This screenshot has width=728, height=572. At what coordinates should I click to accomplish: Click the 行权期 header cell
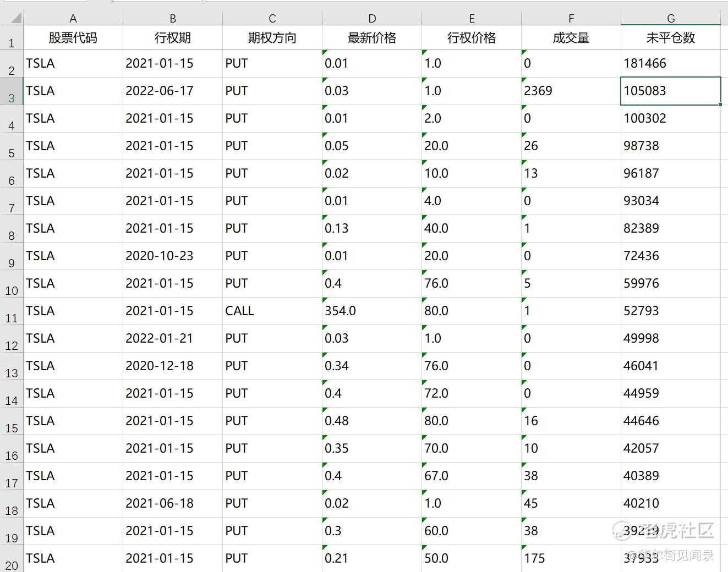(172, 37)
